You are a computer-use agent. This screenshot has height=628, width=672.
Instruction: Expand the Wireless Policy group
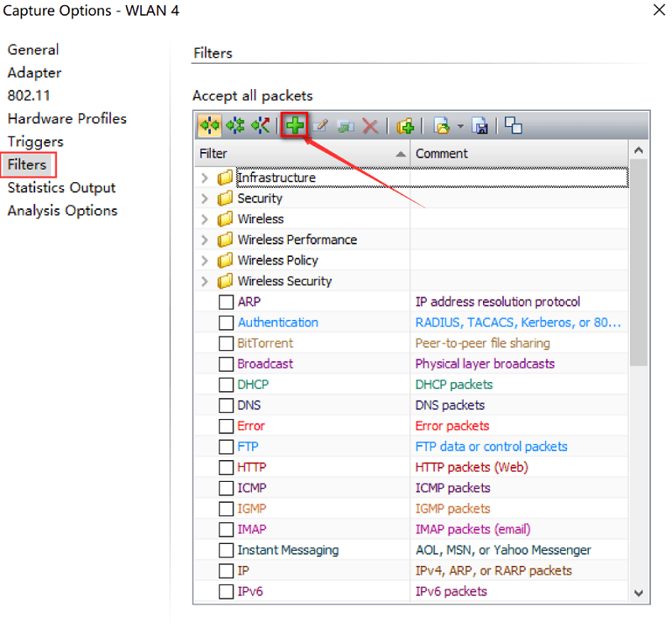click(x=205, y=260)
